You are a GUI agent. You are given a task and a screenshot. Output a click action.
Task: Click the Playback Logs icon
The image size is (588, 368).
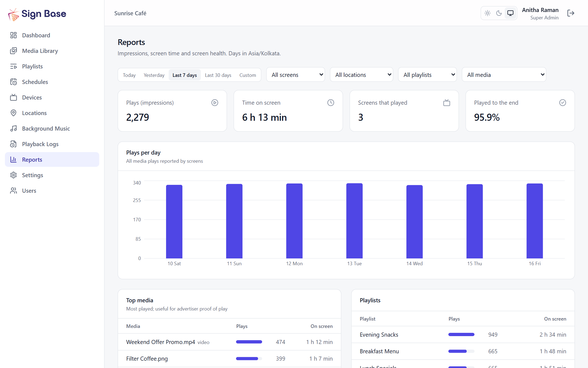[13, 144]
